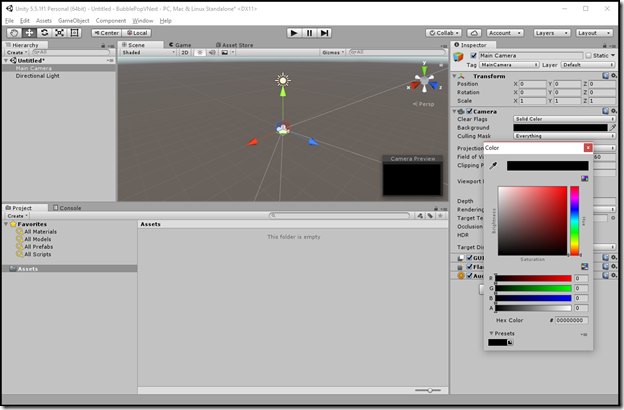Collapse the Transform component
The height and width of the screenshot is (410, 624).
tap(454, 76)
